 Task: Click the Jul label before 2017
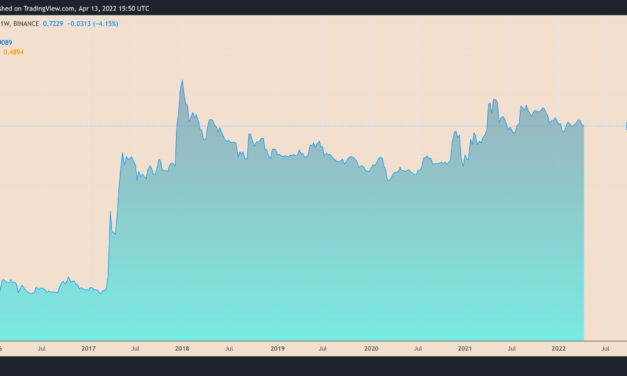point(42,348)
